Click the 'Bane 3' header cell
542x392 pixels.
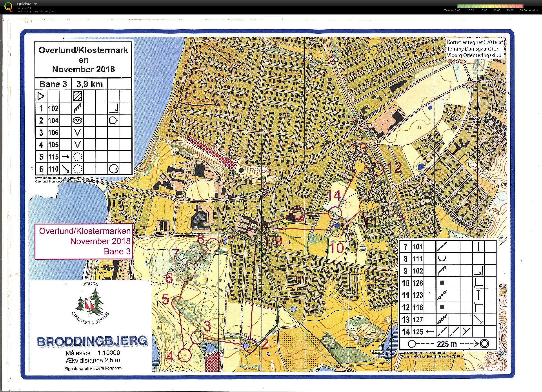[53, 84]
